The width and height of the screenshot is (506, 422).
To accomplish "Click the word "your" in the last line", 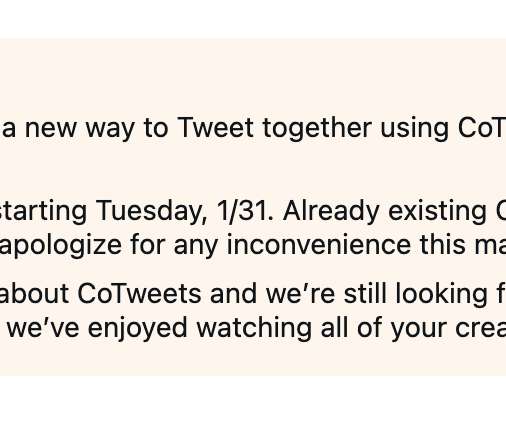I will [418, 331].
